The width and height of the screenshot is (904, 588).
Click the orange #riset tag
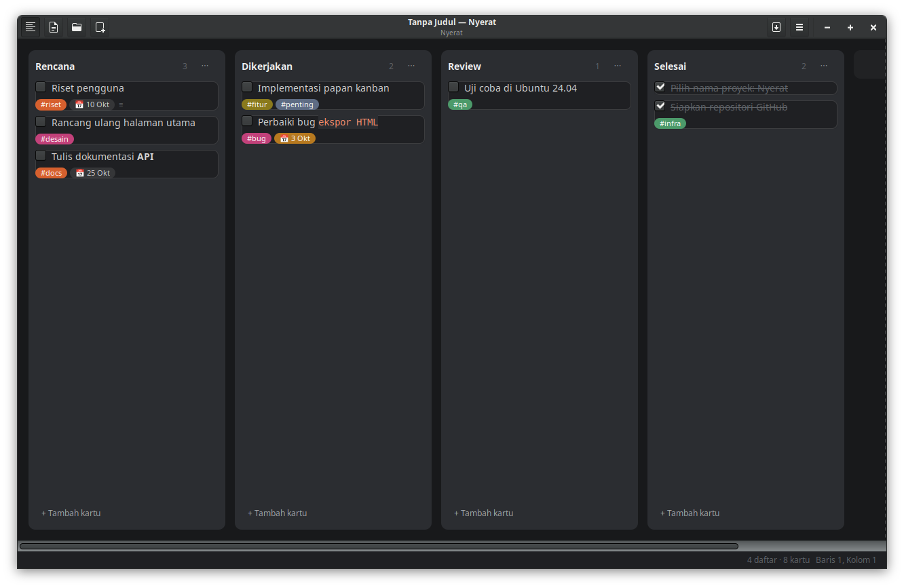tap(51, 104)
